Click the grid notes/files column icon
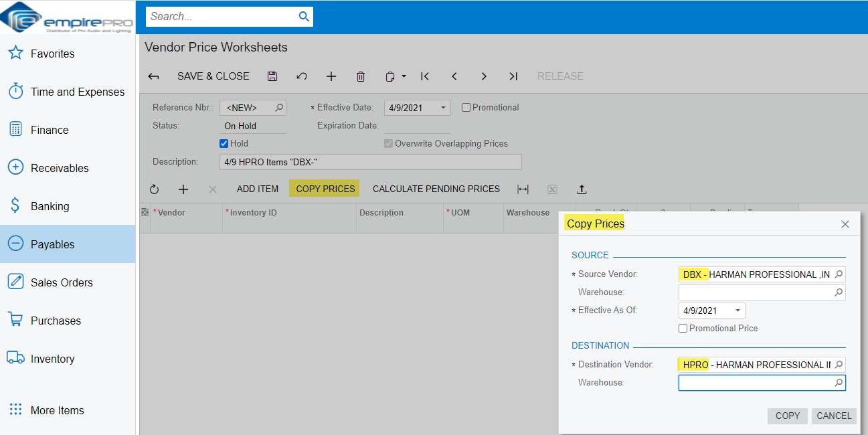This screenshot has width=868, height=435. point(145,212)
